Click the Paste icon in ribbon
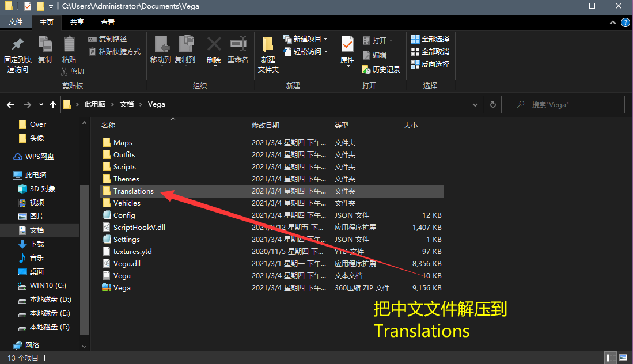Screen dimensions: 633x364 pyautogui.click(x=69, y=44)
